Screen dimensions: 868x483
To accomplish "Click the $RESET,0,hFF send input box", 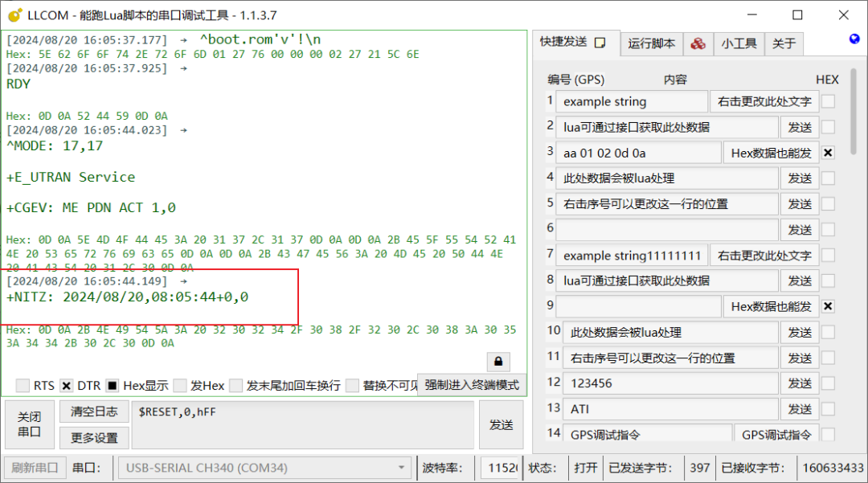I will click(303, 424).
